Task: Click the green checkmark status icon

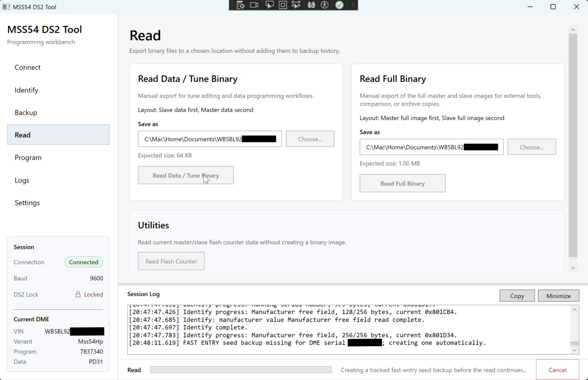Action: [339, 5]
